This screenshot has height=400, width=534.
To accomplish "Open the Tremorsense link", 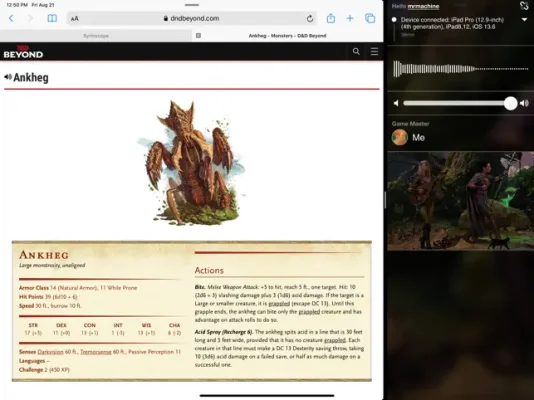I will 96,352.
